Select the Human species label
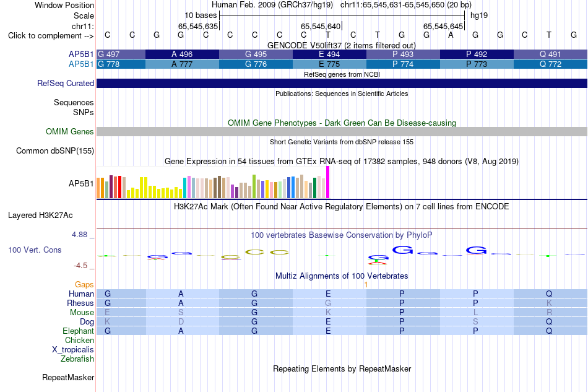Viewport: 588px width, 392px height. (x=81, y=294)
